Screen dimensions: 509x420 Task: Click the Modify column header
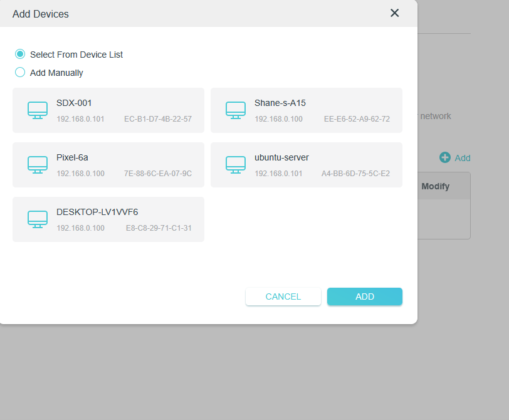click(435, 186)
